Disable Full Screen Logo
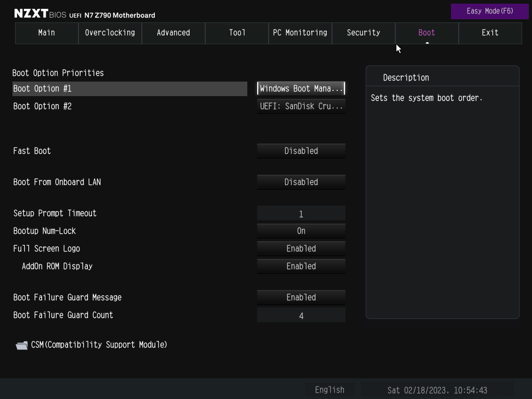 pos(301,248)
